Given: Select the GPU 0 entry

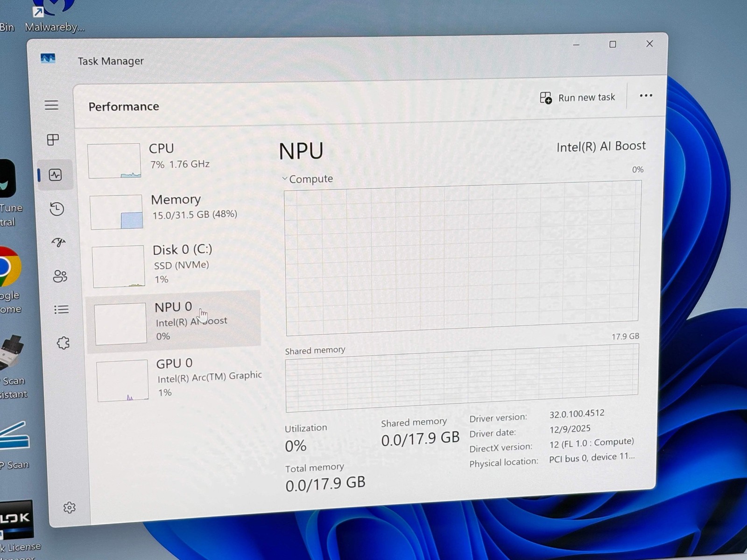Looking at the screenshot, I should [x=180, y=378].
